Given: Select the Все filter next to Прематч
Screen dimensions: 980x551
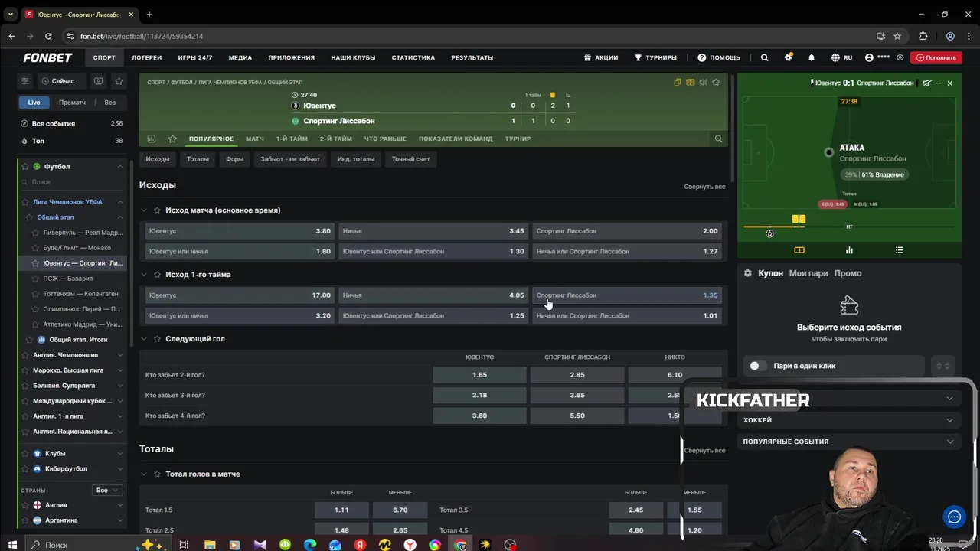Looking at the screenshot, I should coord(110,102).
